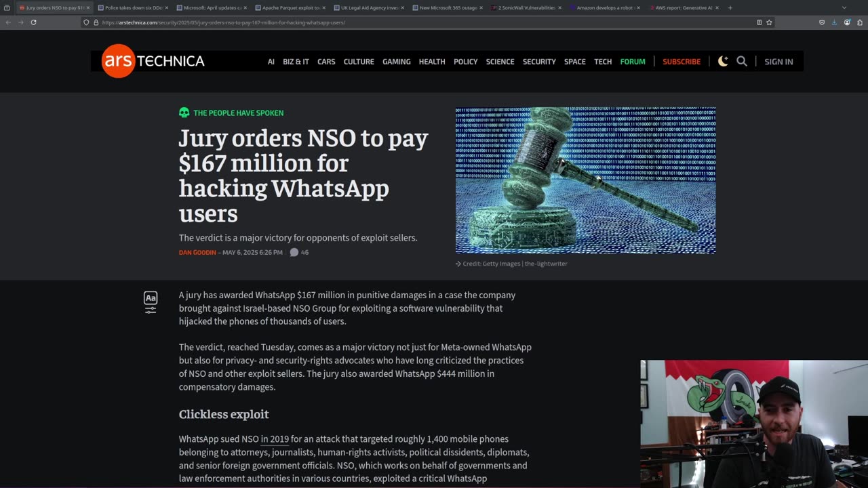868x488 pixels.
Task: Open the extensions puzzle icon
Action: 859,22
